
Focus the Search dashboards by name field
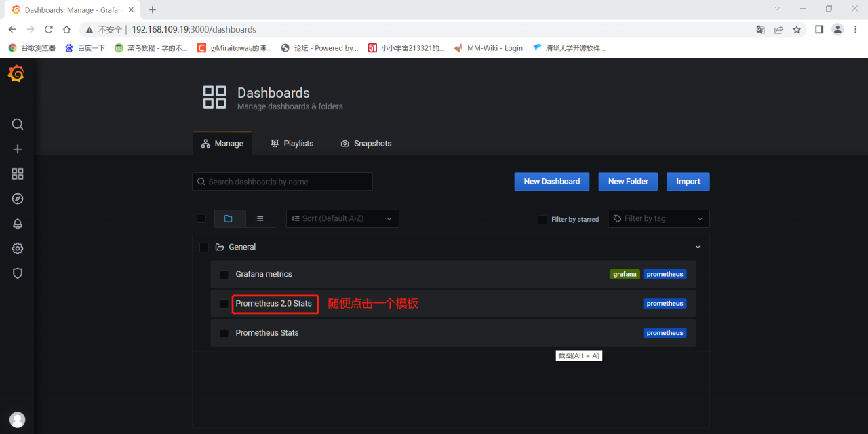click(283, 182)
